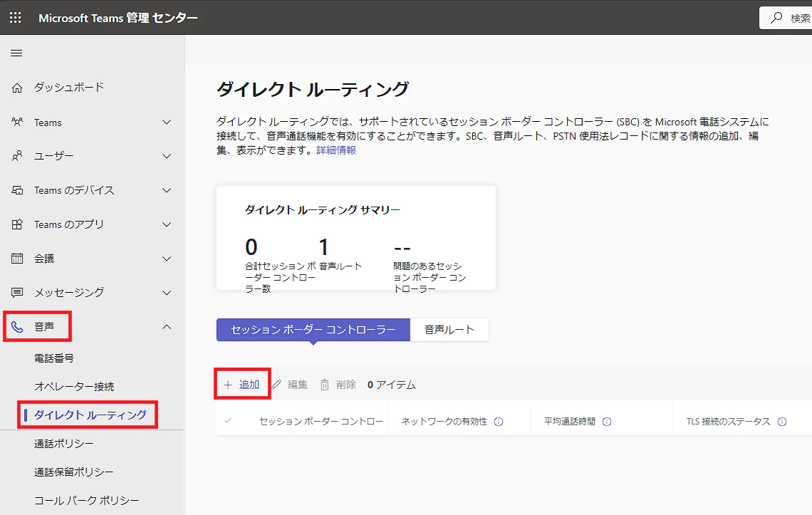Click info icon next to 平均通話時間
The height and width of the screenshot is (515, 812).
click(607, 422)
